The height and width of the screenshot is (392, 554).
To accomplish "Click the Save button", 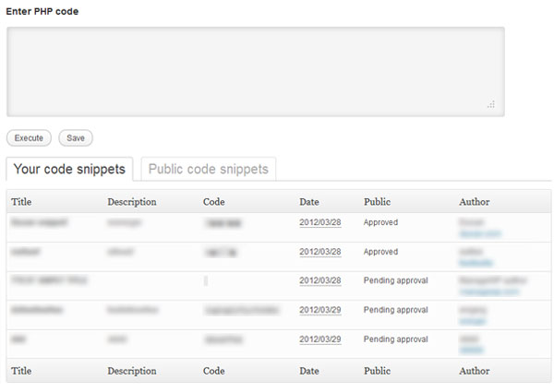I will pyautogui.click(x=76, y=138).
